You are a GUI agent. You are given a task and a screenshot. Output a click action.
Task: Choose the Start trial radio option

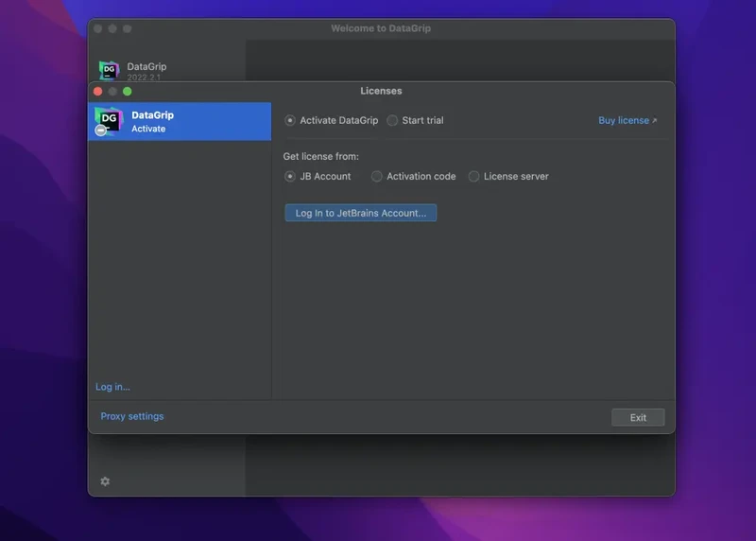coord(392,121)
